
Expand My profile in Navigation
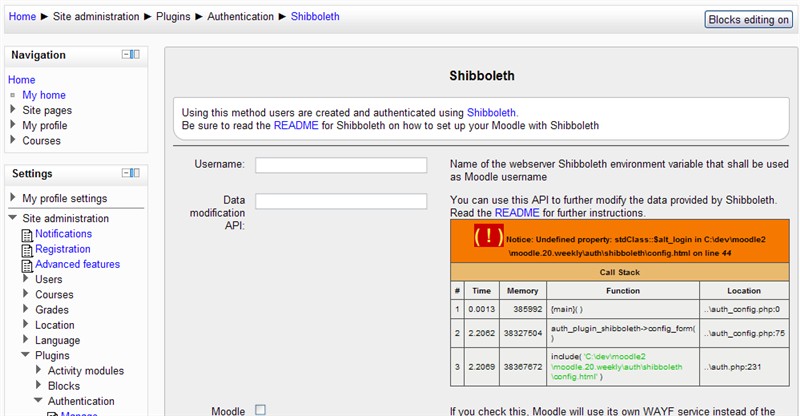(13, 124)
